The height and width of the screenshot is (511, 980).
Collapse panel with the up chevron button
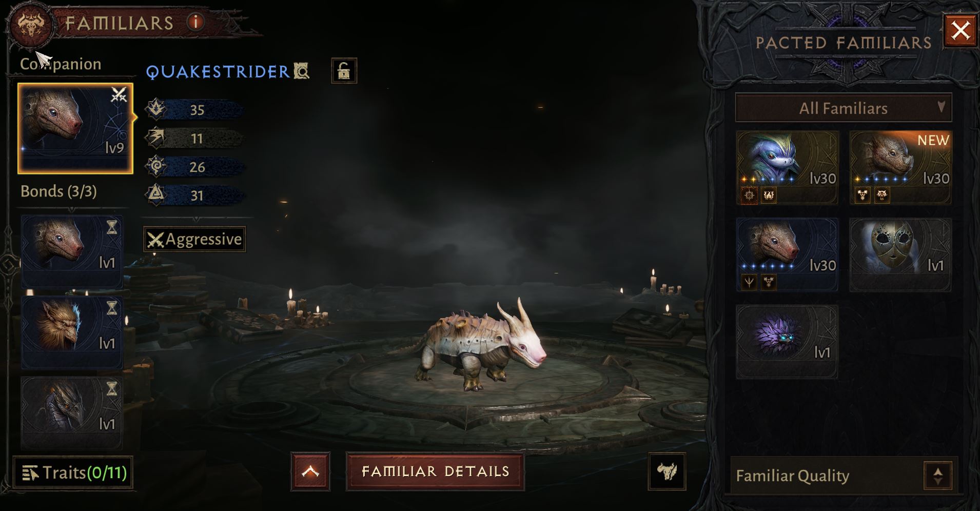pos(310,471)
